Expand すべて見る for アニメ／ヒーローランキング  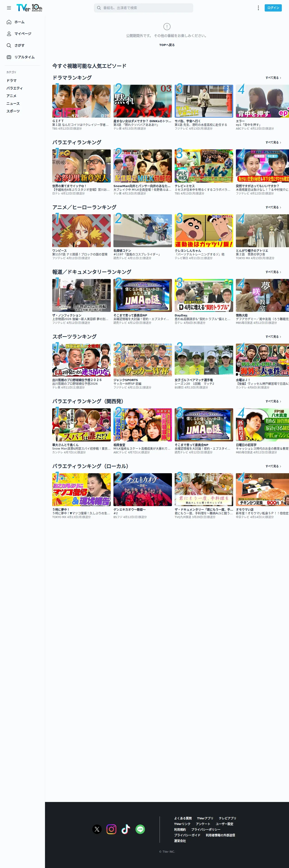[273, 207]
